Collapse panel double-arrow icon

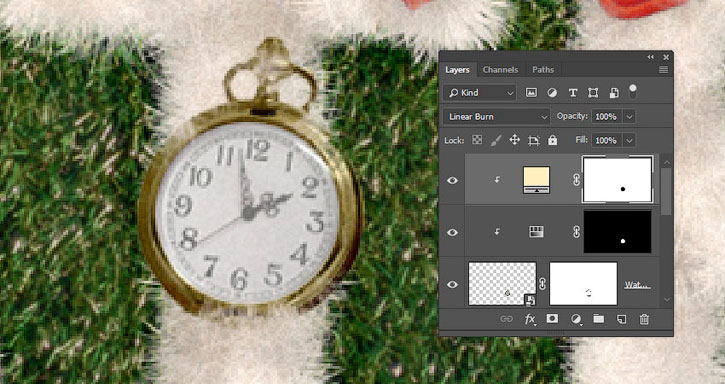651,57
